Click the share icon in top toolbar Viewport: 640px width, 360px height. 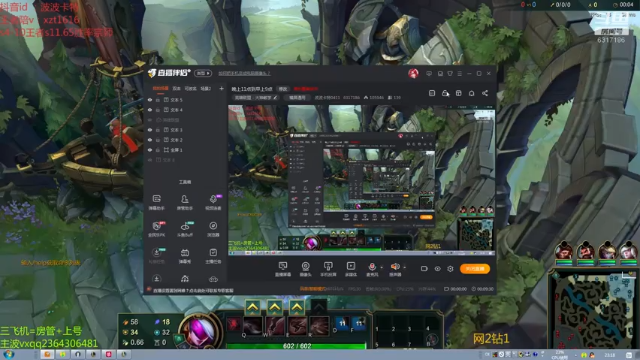(485, 93)
